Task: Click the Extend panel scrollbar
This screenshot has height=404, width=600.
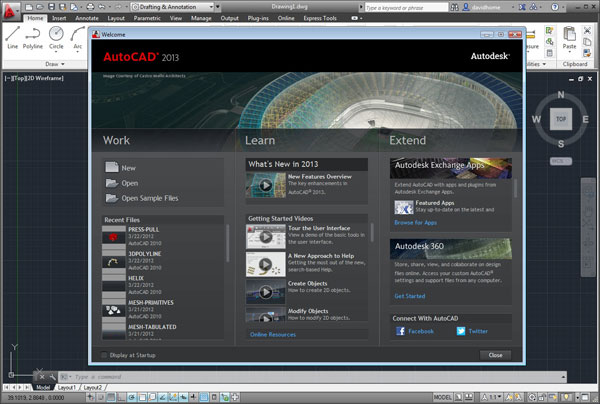Action: coord(515,188)
